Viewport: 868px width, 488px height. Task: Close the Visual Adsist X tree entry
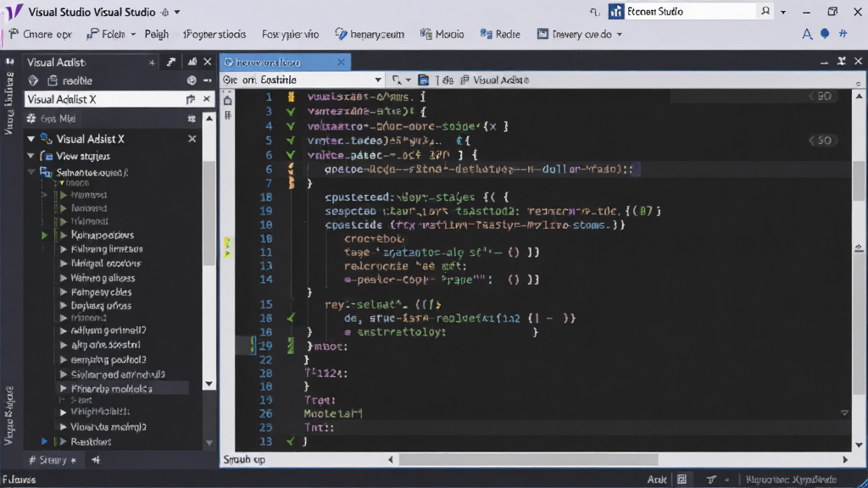click(192, 139)
